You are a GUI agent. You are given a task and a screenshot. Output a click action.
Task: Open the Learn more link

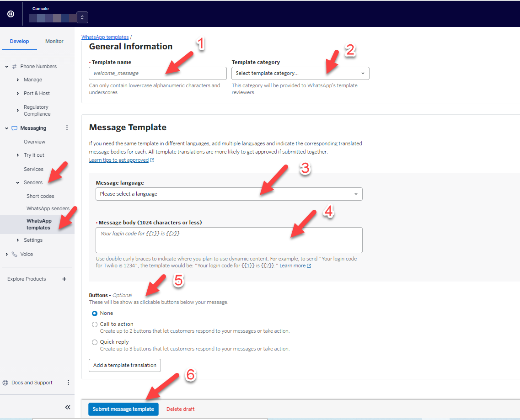(x=293, y=266)
